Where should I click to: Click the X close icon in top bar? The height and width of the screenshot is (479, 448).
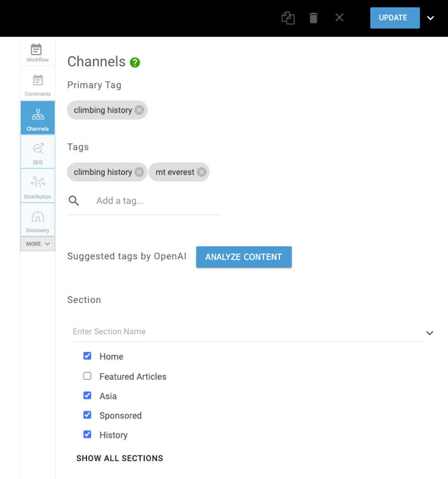(339, 17)
